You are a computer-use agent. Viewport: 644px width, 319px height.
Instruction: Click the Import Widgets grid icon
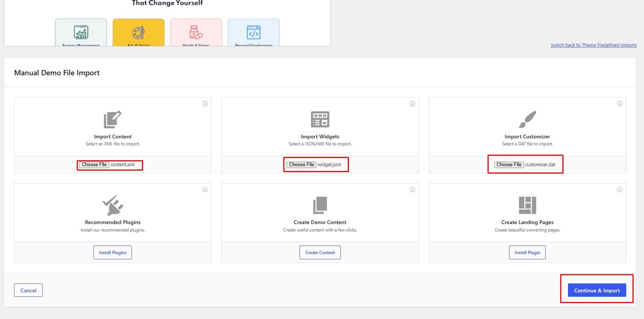pyautogui.click(x=320, y=119)
